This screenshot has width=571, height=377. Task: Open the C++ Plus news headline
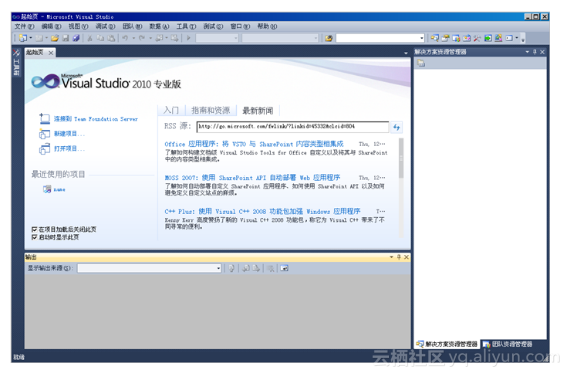[262, 212]
